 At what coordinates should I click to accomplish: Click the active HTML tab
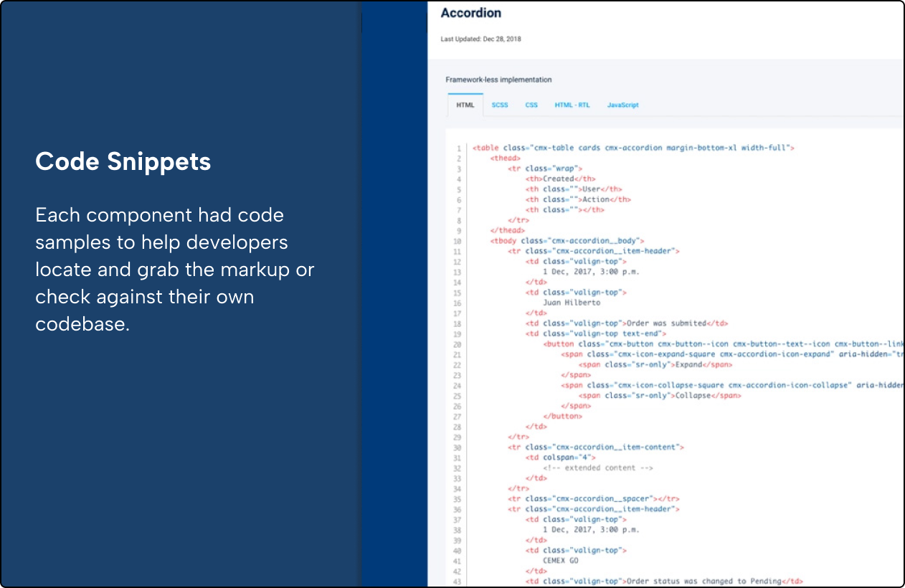466,105
